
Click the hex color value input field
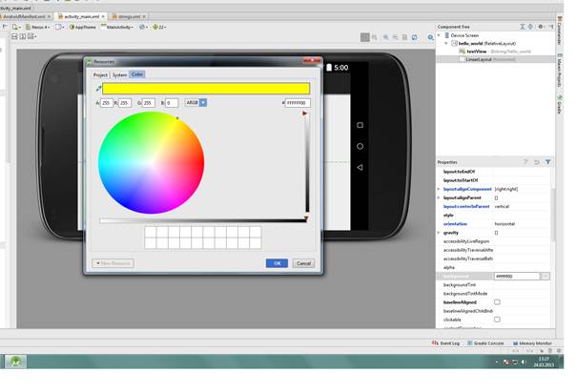(297, 102)
